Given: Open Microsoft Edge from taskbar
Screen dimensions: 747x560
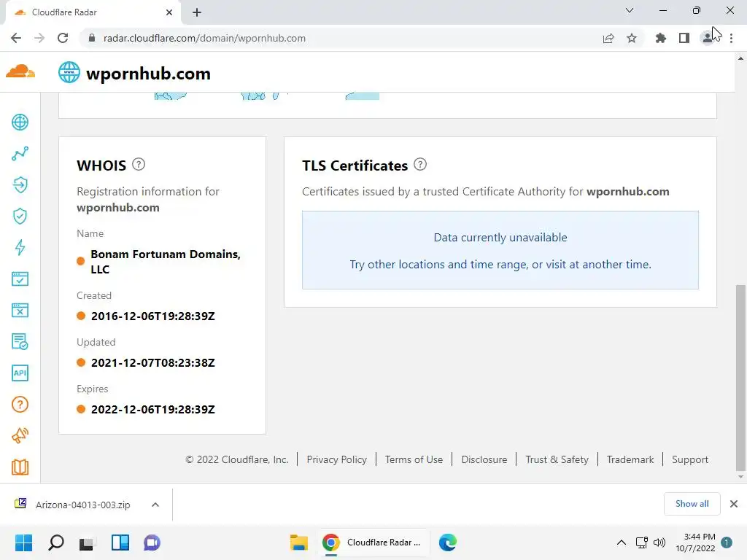Looking at the screenshot, I should [x=447, y=542].
